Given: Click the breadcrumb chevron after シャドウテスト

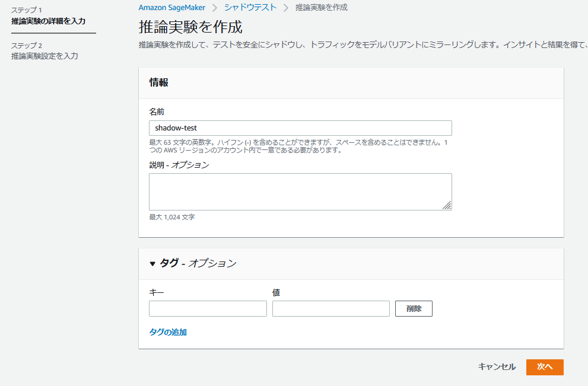Looking at the screenshot, I should click(286, 8).
